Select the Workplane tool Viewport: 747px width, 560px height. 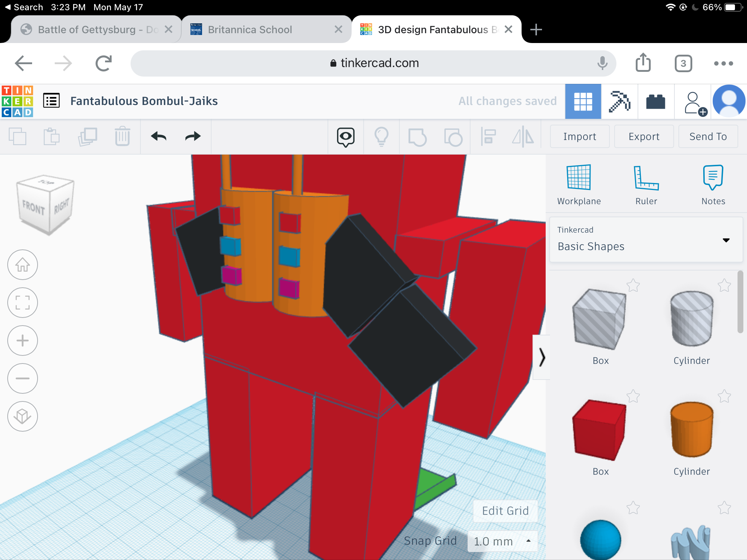(579, 184)
